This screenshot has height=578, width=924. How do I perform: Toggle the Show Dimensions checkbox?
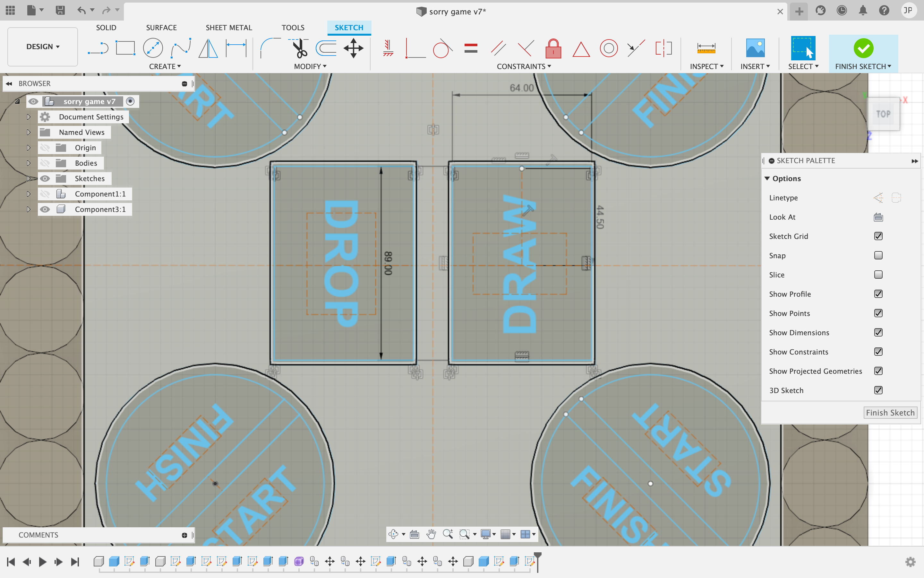click(x=878, y=333)
